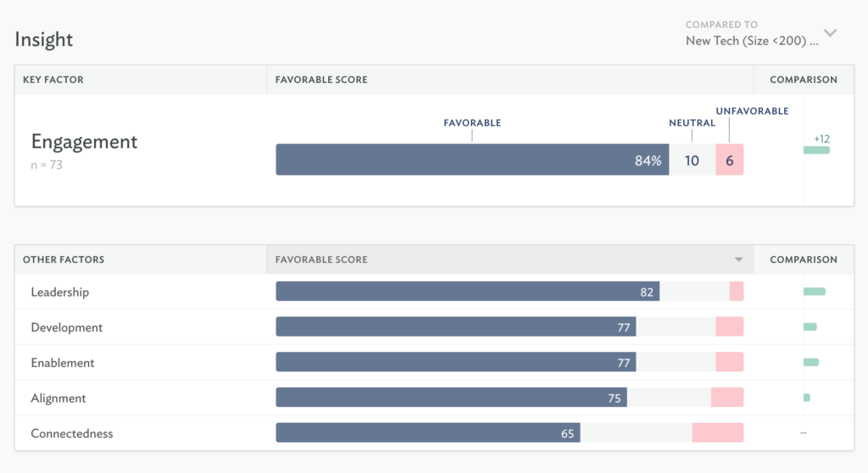The width and height of the screenshot is (868, 473).
Task: Click the Leadership green comparison bar
Action: point(815,292)
